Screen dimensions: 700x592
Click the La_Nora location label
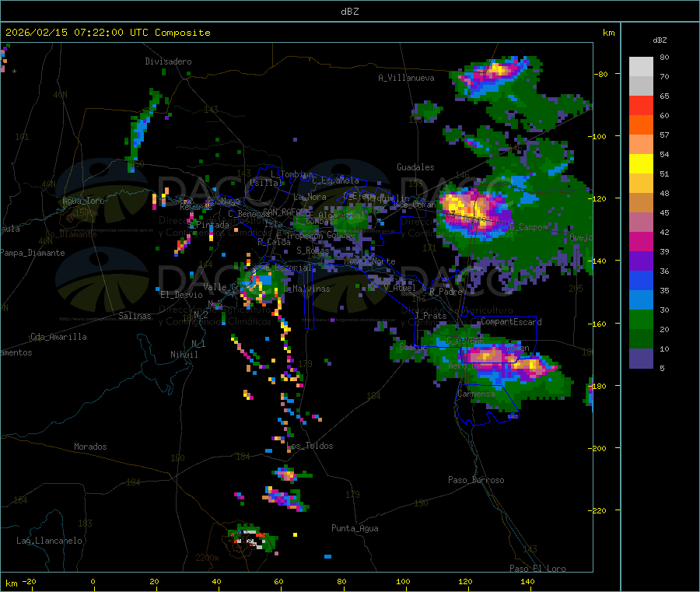[x=310, y=197]
